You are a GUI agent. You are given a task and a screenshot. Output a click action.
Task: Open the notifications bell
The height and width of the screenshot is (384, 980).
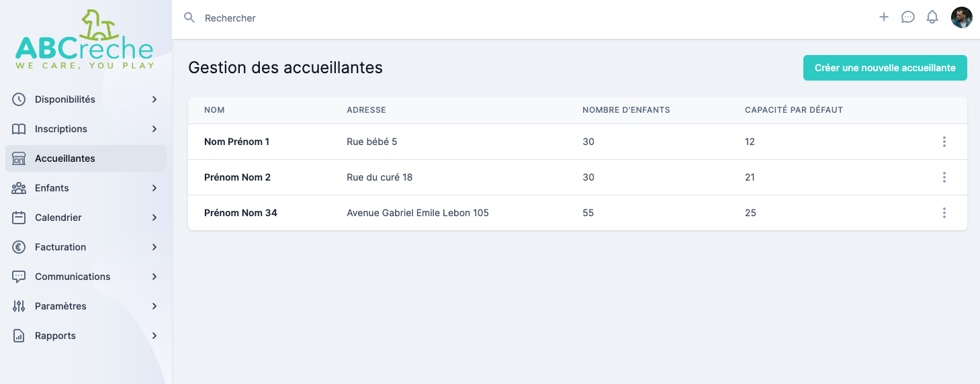[x=932, y=17]
